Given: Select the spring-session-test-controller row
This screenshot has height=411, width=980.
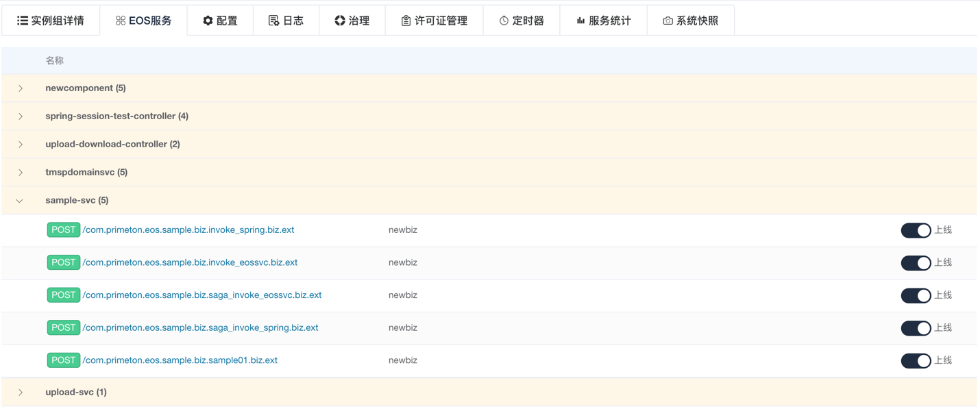Looking at the screenshot, I should pos(117,116).
